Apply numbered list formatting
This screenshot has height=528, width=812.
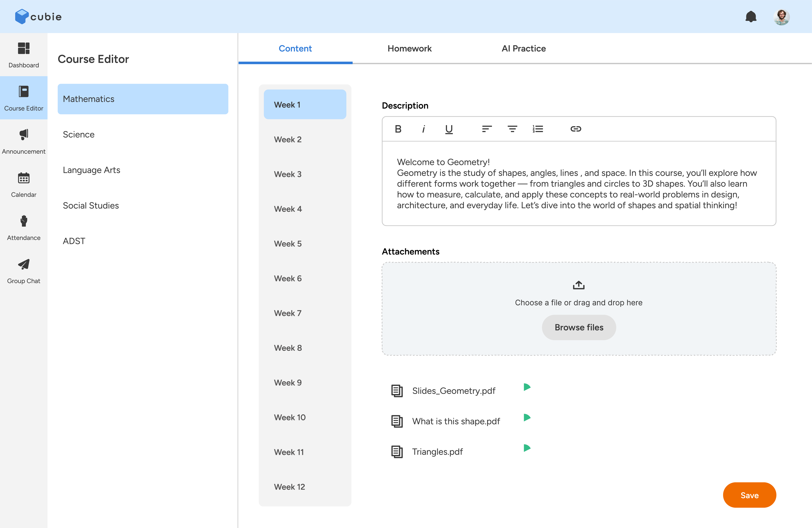point(538,129)
